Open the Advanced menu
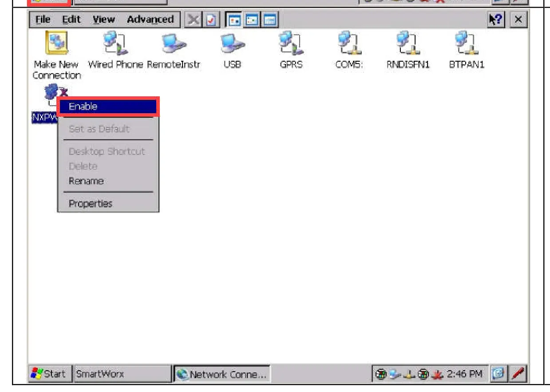 pos(150,20)
